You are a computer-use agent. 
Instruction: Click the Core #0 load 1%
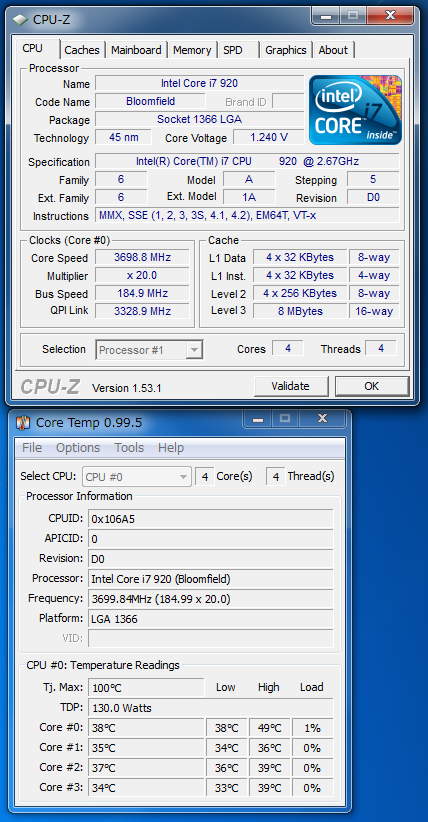coord(312,728)
